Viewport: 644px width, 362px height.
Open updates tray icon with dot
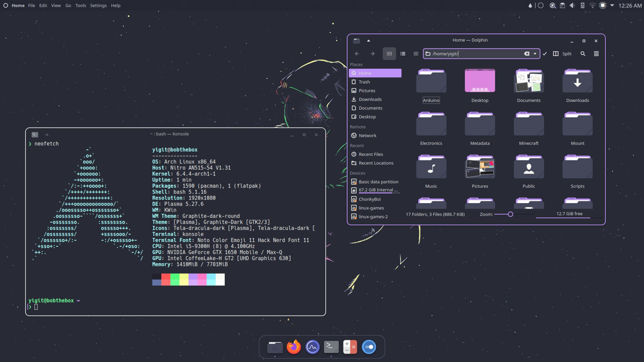point(552,5)
